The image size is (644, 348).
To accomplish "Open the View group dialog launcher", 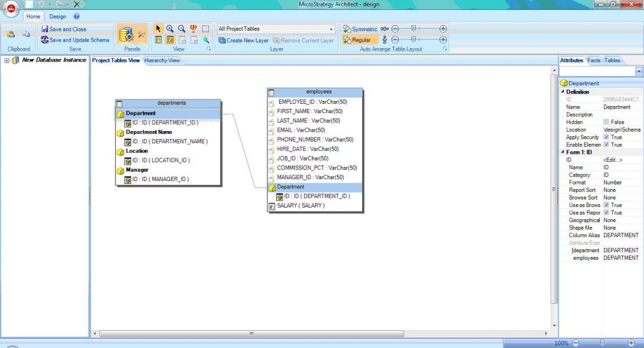I will pos(209,49).
